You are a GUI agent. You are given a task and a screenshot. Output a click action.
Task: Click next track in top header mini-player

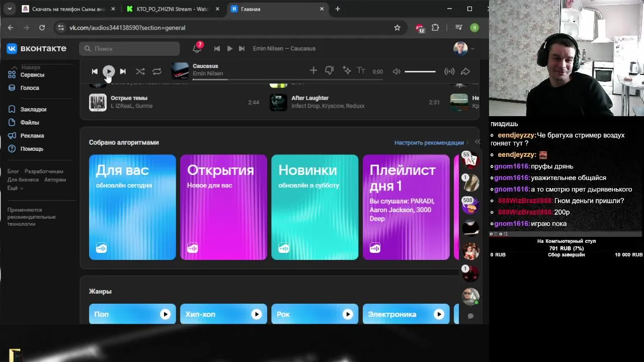pyautogui.click(x=242, y=48)
